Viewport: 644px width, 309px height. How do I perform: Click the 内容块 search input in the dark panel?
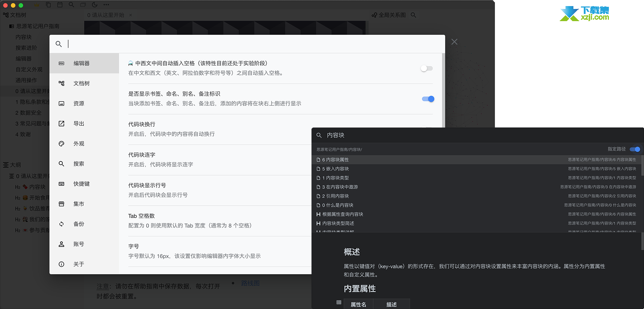tap(480, 135)
